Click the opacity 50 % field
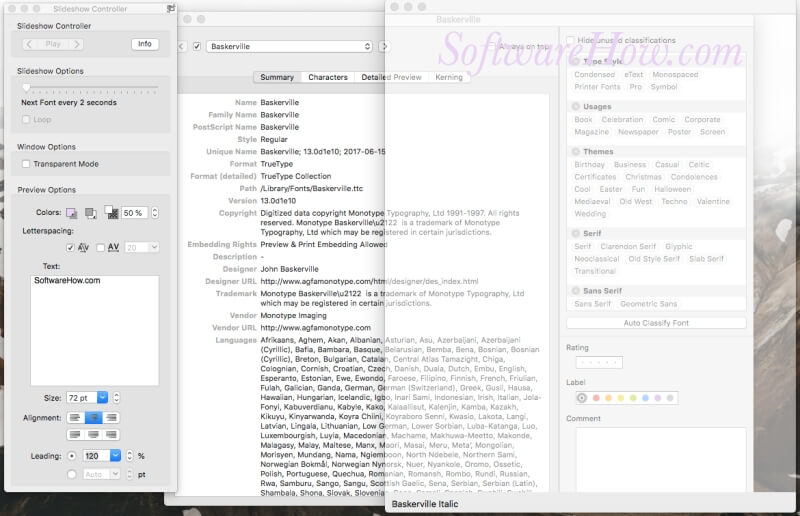800x516 pixels. pos(135,213)
